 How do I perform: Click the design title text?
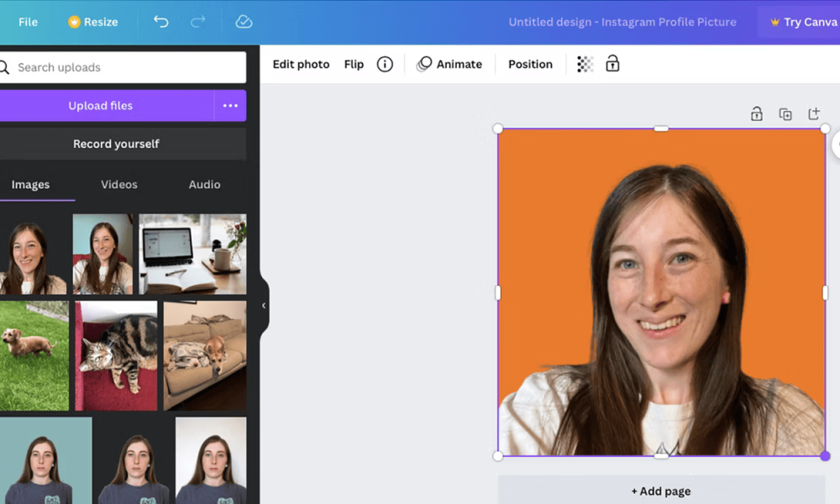tap(622, 22)
